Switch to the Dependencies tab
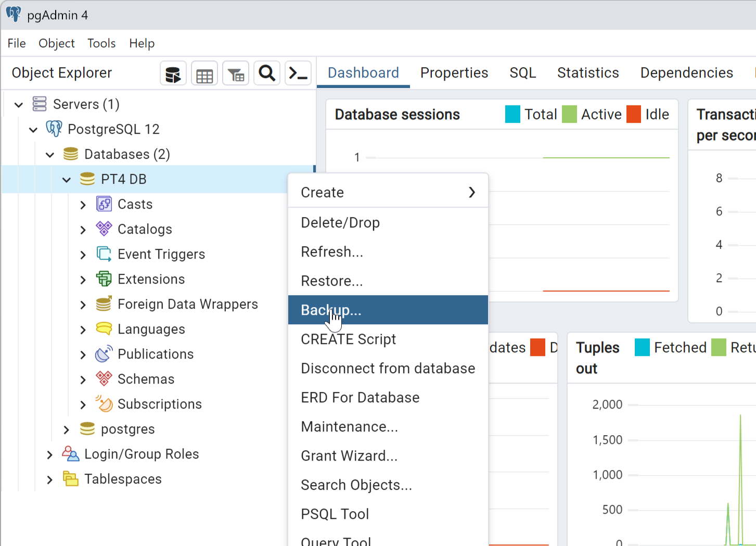 [x=687, y=73]
